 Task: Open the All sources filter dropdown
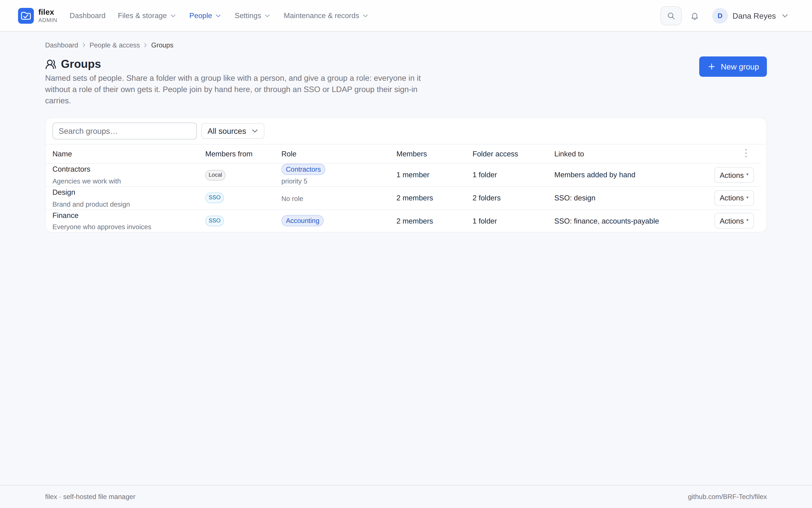pos(233,131)
